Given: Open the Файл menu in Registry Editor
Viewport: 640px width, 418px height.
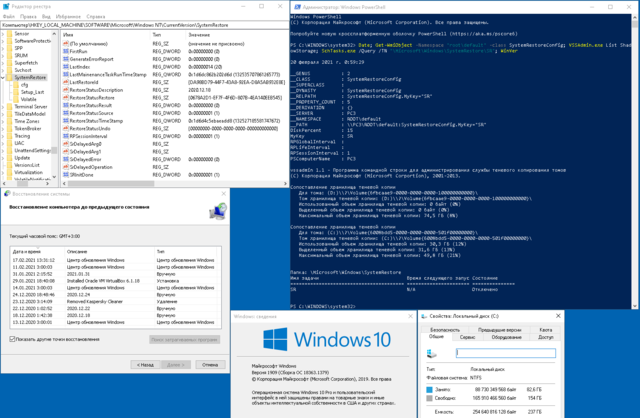Looking at the screenshot, I should tap(9, 17).
